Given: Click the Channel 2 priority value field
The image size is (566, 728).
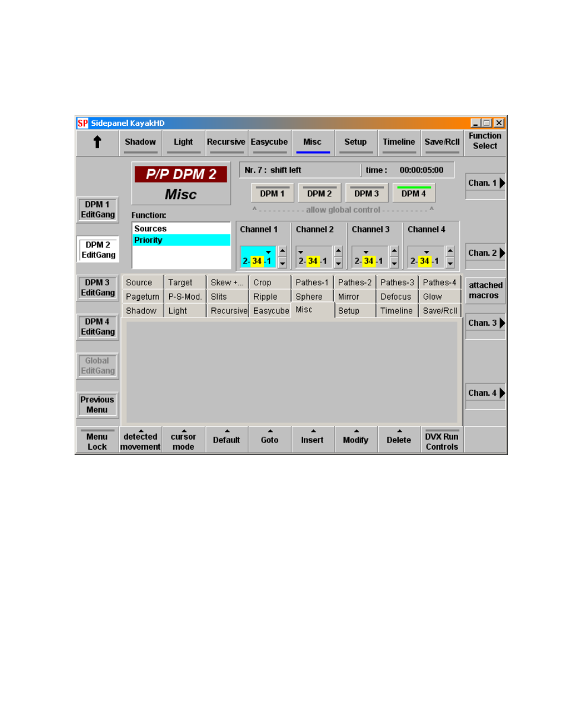Looking at the screenshot, I should (314, 257).
